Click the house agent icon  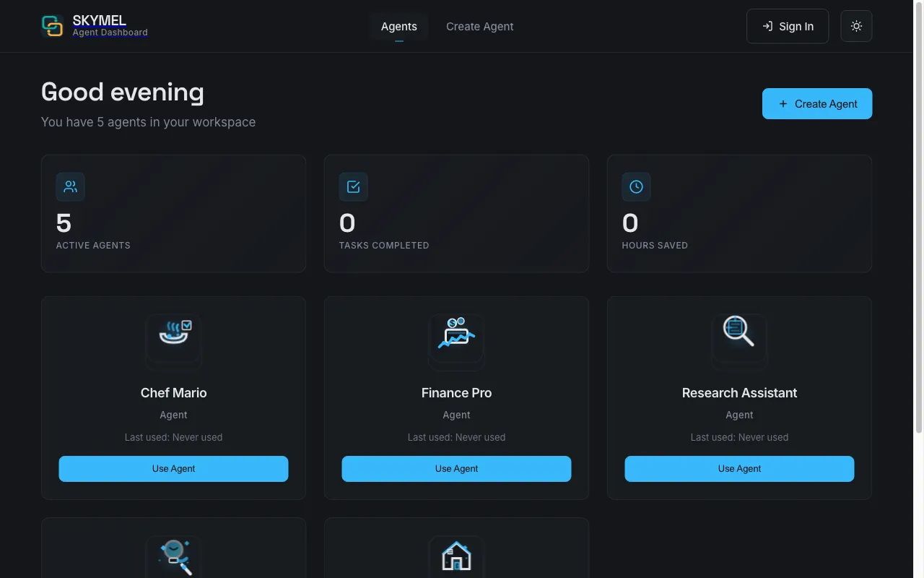(456, 557)
